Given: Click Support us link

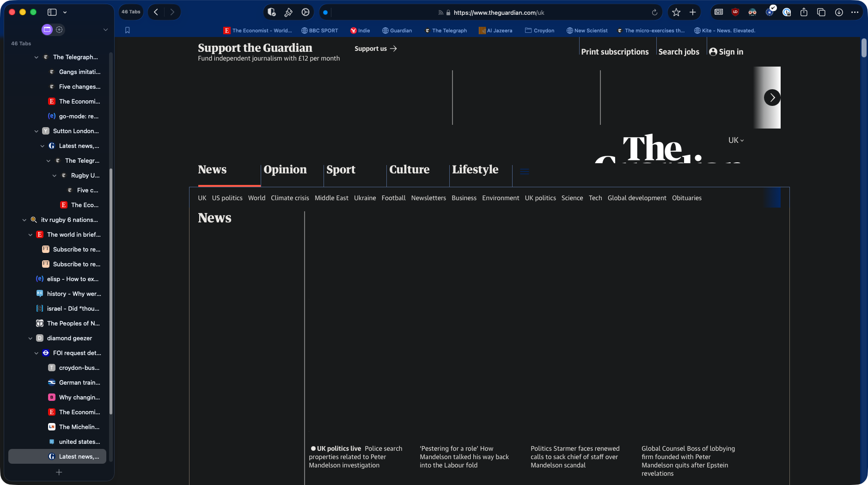Looking at the screenshot, I should (x=375, y=49).
